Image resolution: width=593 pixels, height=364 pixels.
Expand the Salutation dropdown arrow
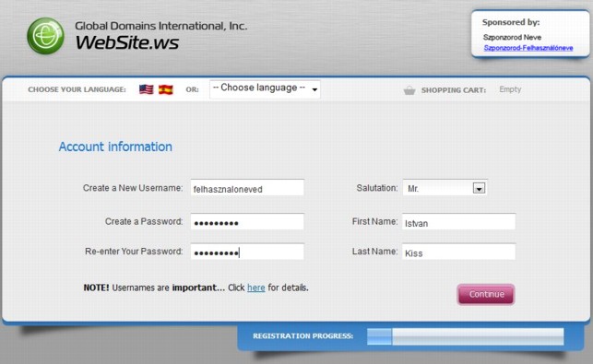click(479, 188)
